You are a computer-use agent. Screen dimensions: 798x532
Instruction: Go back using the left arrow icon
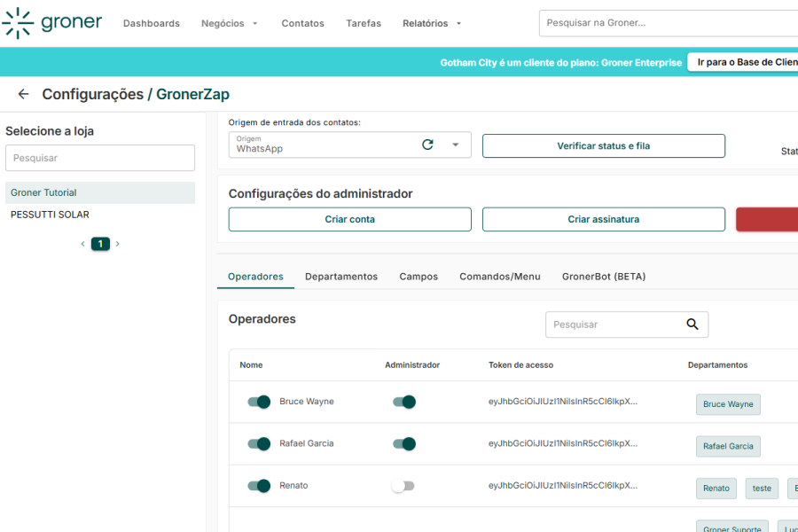click(23, 94)
